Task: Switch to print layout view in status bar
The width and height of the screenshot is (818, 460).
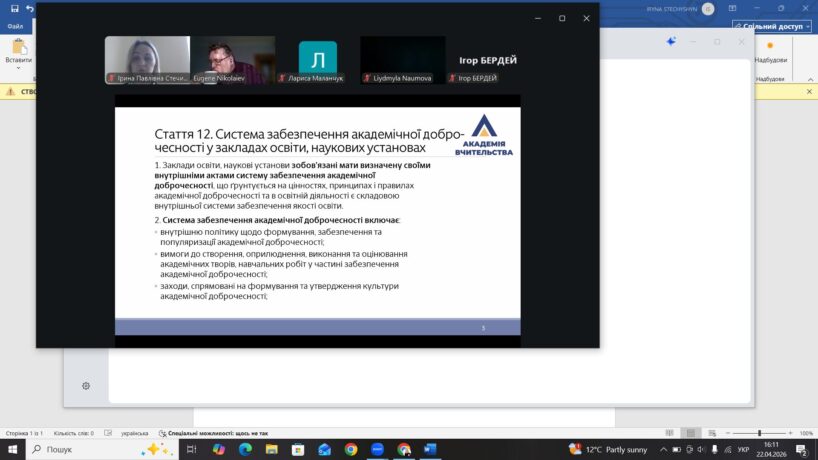Action: tap(691, 433)
